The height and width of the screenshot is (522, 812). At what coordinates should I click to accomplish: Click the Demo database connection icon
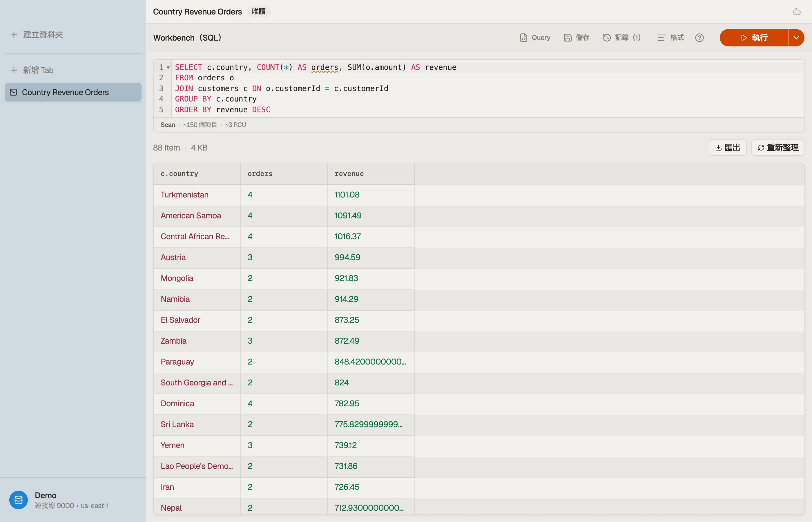(x=19, y=500)
